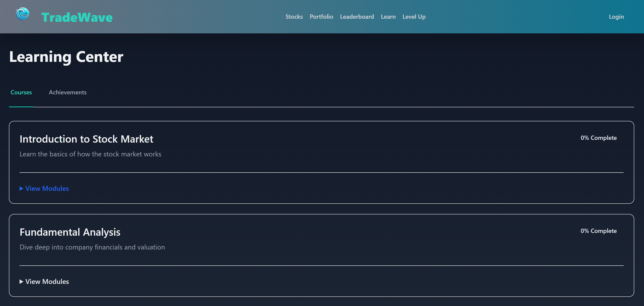Click blue disclosure triangle in first course card
The height and width of the screenshot is (306, 644).
coord(21,188)
